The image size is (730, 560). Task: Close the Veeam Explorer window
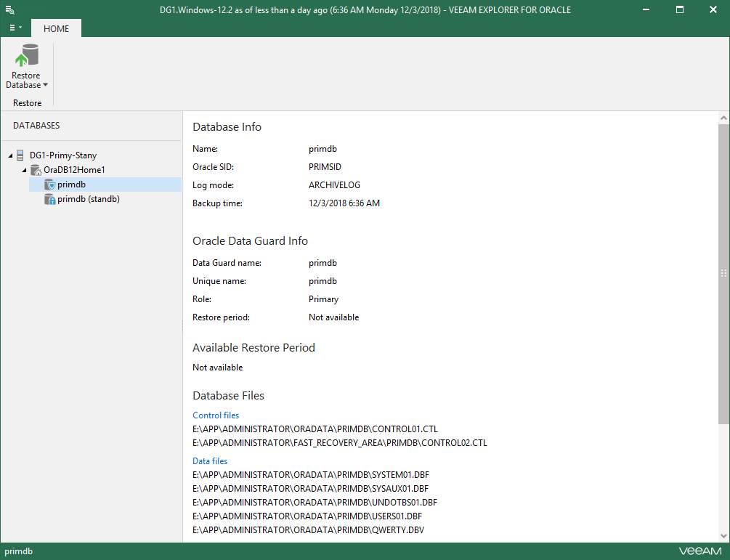713,9
